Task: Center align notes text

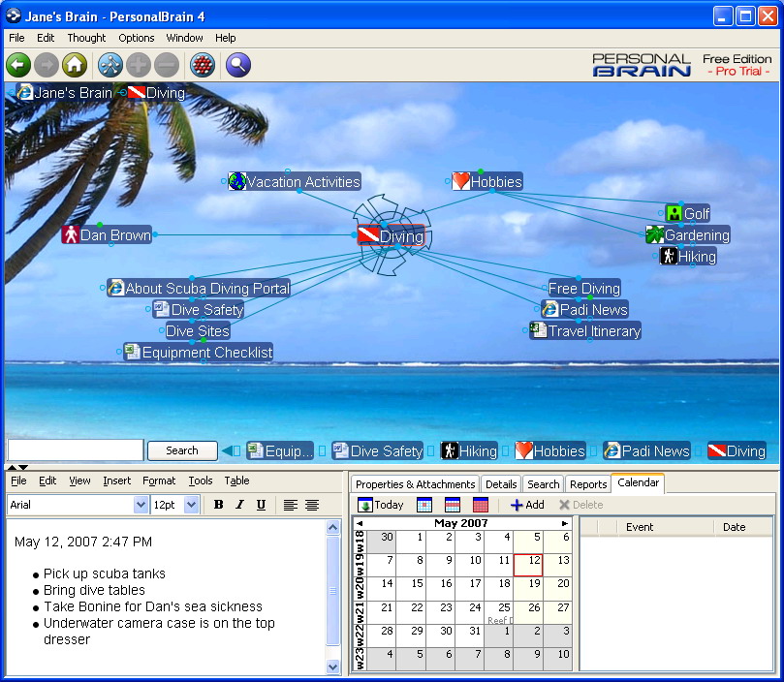Action: pyautogui.click(x=312, y=505)
